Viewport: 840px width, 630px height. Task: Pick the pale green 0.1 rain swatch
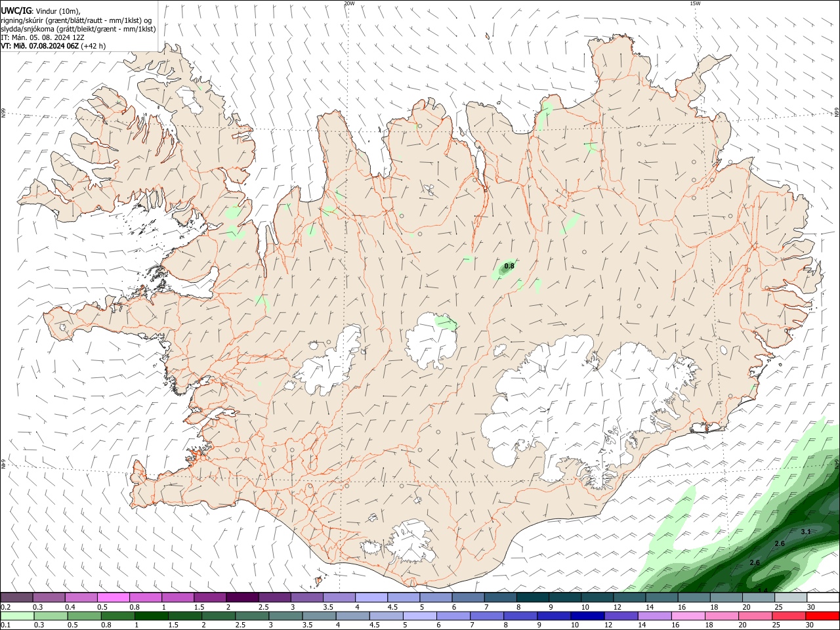[16, 616]
